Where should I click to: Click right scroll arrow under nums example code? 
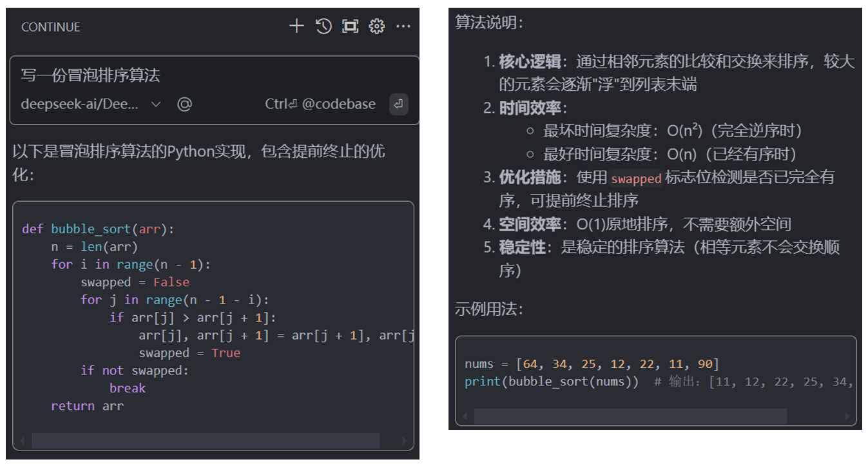tap(847, 416)
